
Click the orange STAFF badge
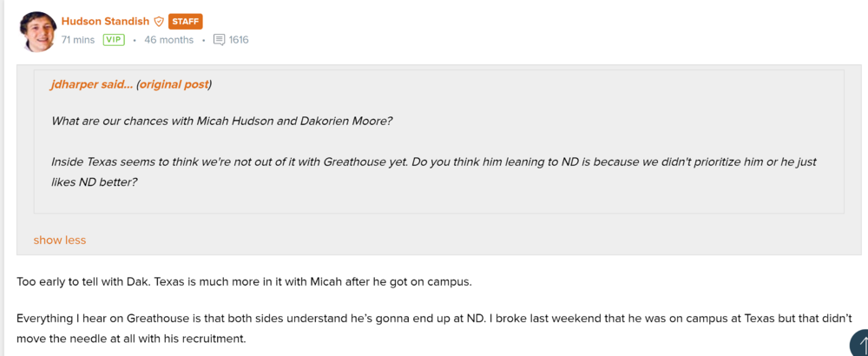[x=185, y=22]
